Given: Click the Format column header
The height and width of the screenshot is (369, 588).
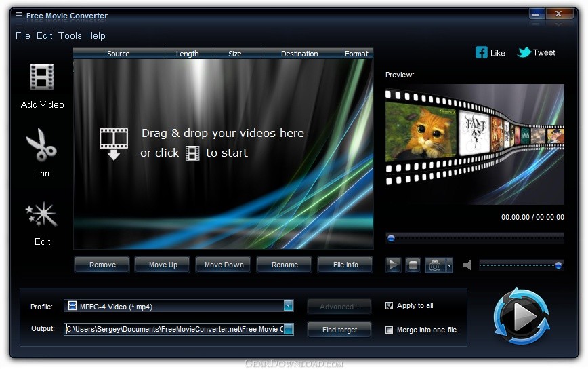Looking at the screenshot, I should 358,54.
